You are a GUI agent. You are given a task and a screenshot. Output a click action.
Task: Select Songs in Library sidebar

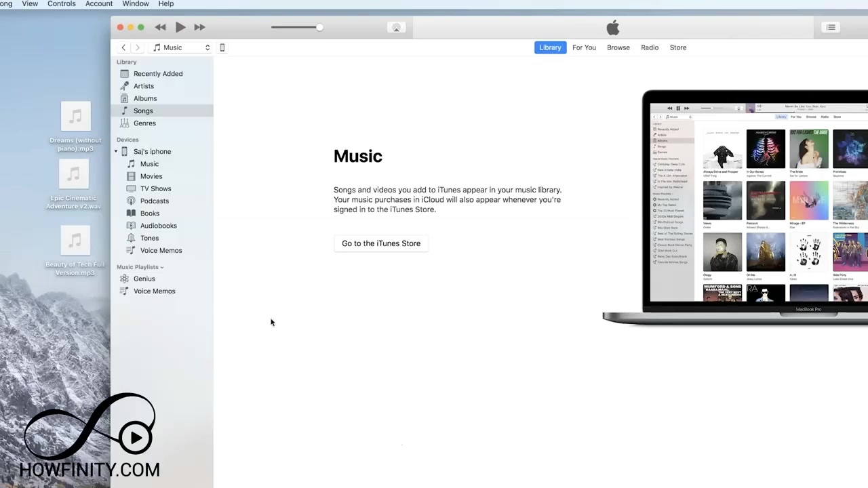[x=163, y=110]
